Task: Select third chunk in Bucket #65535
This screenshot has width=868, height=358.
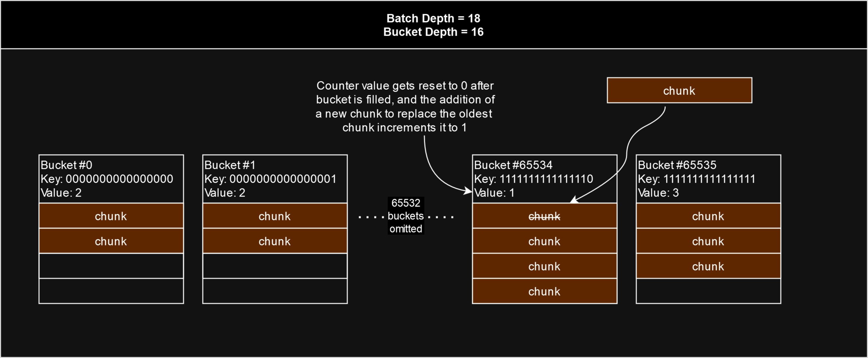Action: pyautogui.click(x=708, y=266)
